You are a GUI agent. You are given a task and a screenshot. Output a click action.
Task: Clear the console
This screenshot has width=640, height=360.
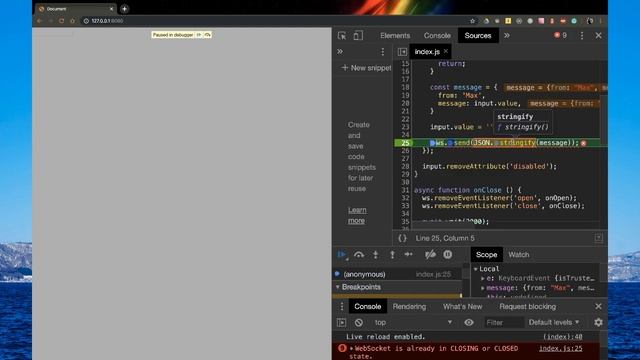tap(358, 322)
